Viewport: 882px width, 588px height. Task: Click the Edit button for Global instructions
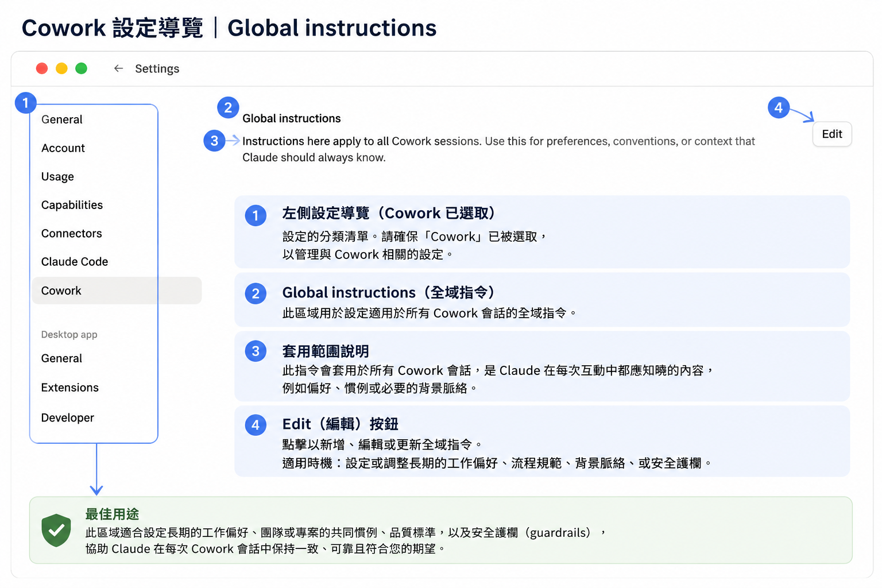click(832, 134)
